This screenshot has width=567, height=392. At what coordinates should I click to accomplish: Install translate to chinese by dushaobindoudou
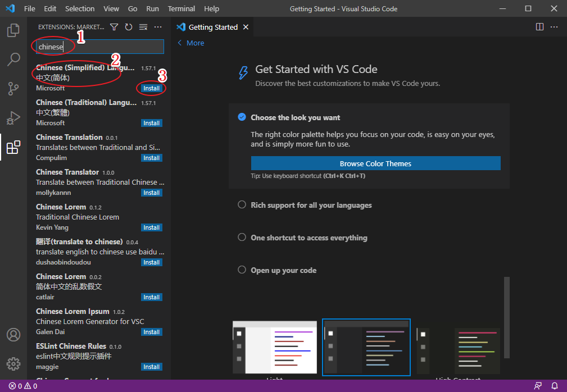(152, 262)
